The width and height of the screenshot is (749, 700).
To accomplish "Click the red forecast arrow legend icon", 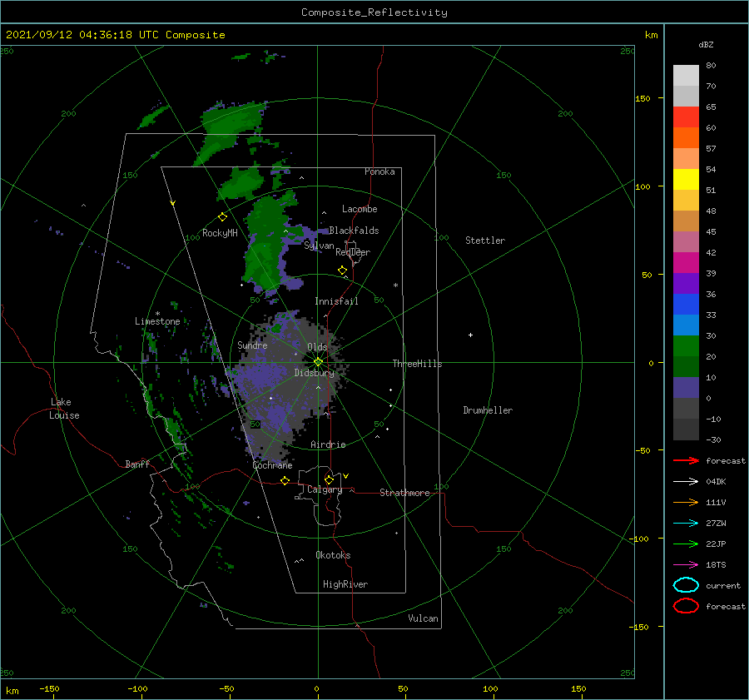I will click(686, 460).
